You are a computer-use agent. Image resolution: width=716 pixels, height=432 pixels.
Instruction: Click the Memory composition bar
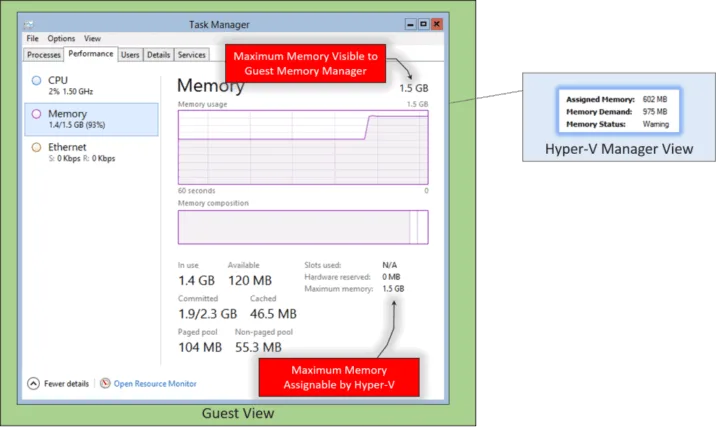click(303, 227)
